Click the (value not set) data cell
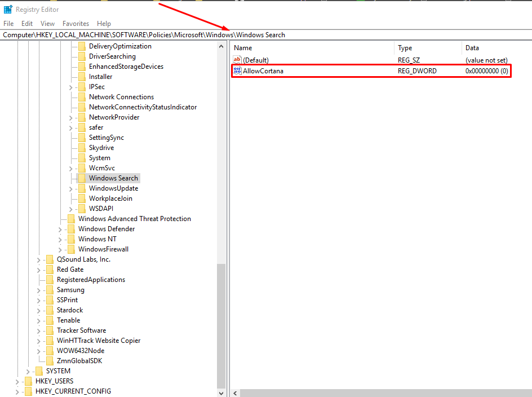Viewport: 532px width, 397px height. click(486, 60)
